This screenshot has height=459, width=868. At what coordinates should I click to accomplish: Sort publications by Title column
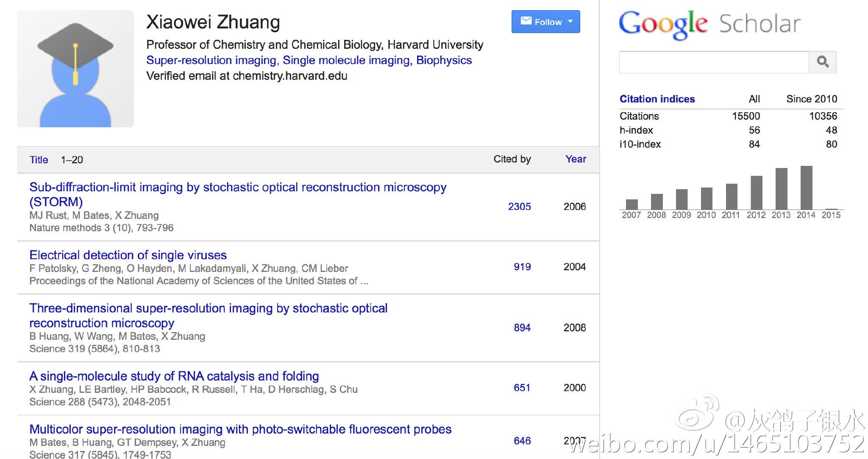point(39,160)
